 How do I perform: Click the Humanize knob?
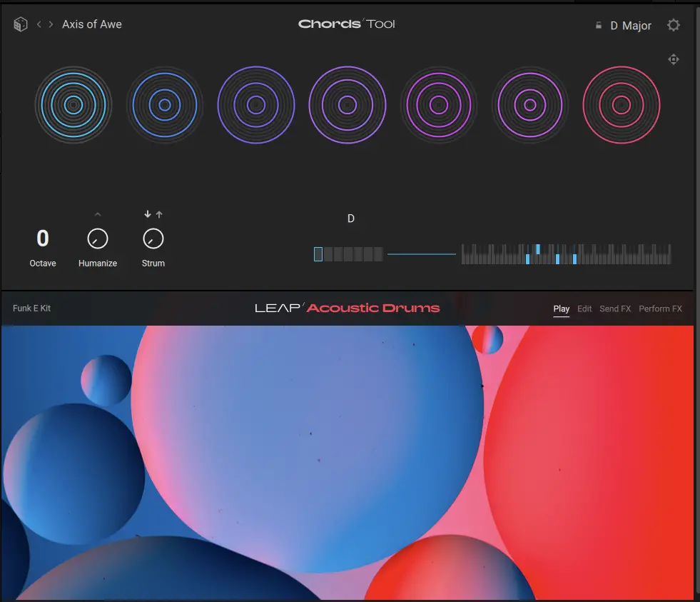click(x=98, y=239)
